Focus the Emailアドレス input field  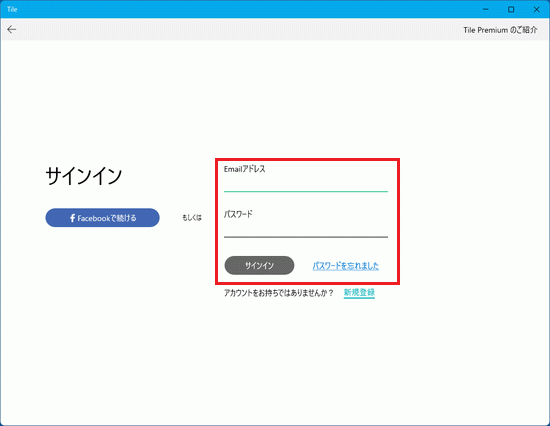306,184
